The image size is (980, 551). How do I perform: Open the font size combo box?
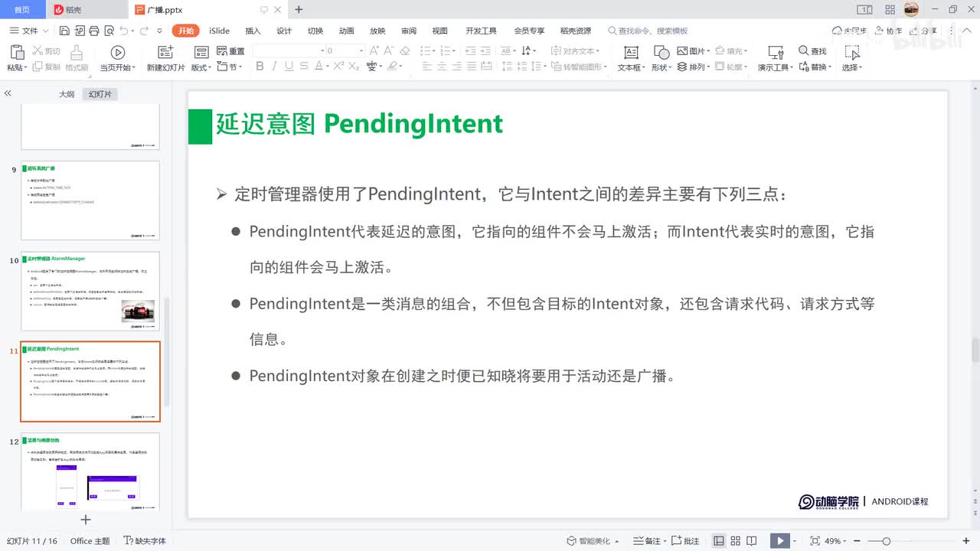click(345, 51)
